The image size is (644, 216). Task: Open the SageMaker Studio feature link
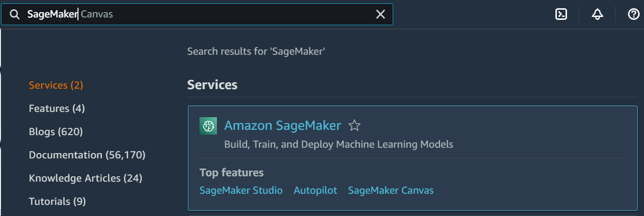click(241, 190)
